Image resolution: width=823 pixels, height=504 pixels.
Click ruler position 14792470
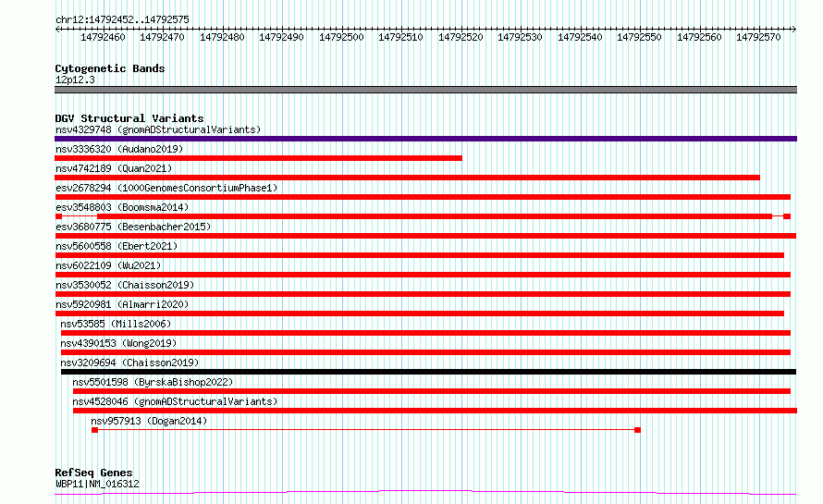[x=162, y=37]
